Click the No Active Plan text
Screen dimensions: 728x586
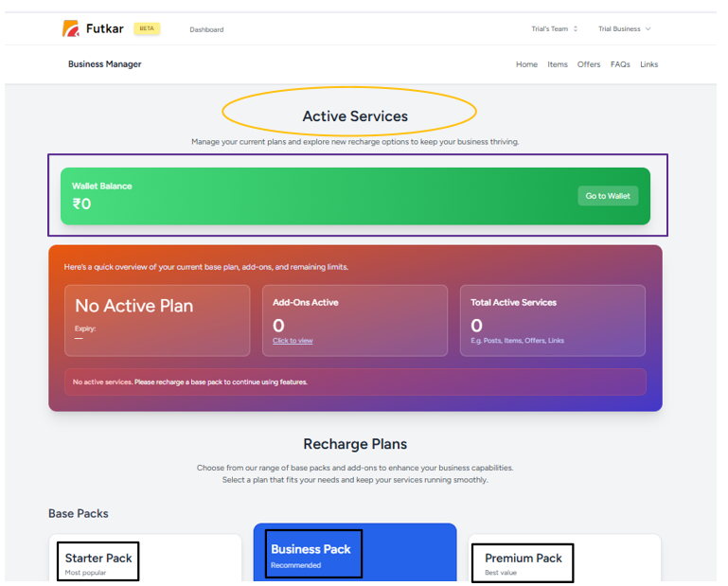[134, 306]
